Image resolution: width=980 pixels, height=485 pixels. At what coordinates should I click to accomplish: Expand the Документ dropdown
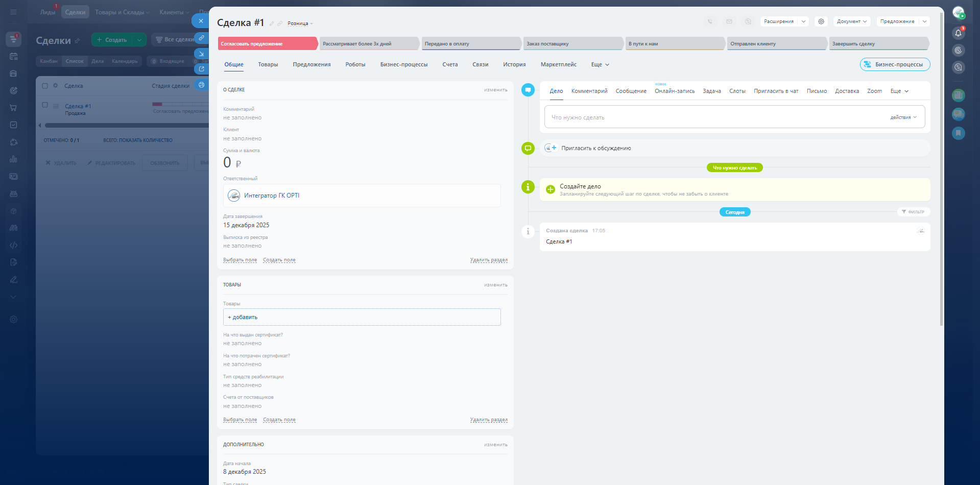(x=851, y=21)
